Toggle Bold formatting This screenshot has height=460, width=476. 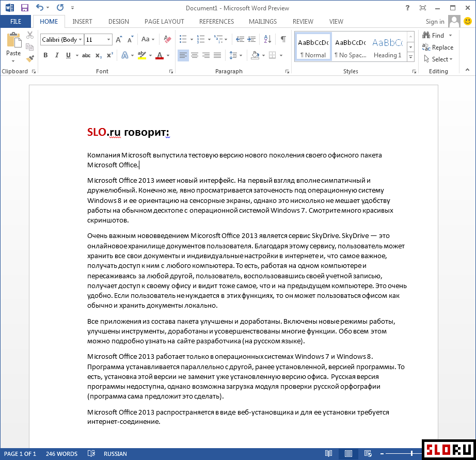(45, 55)
